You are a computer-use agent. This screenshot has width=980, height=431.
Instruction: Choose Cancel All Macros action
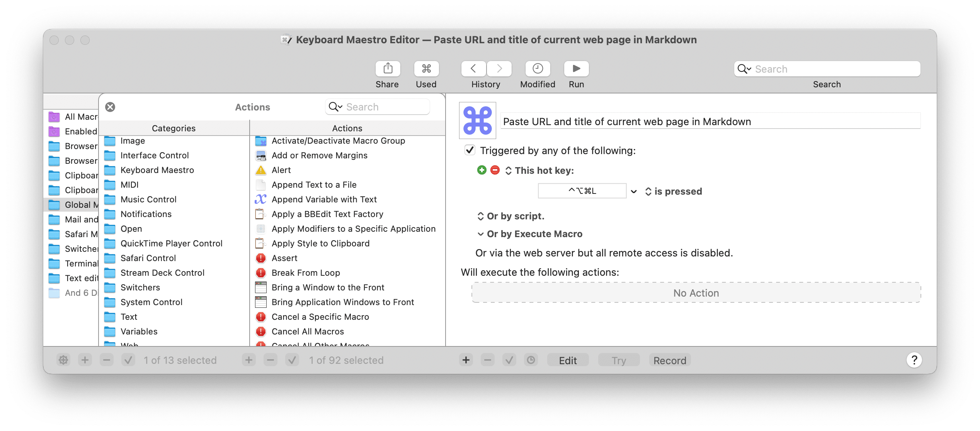(348, 331)
